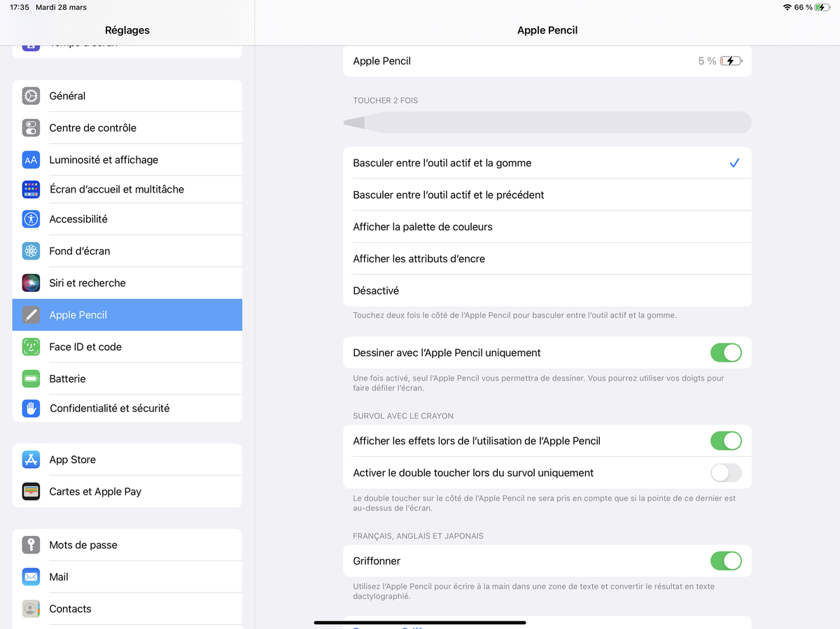Tap the iPad battery status icon
The image size is (840, 629).
tap(823, 7)
